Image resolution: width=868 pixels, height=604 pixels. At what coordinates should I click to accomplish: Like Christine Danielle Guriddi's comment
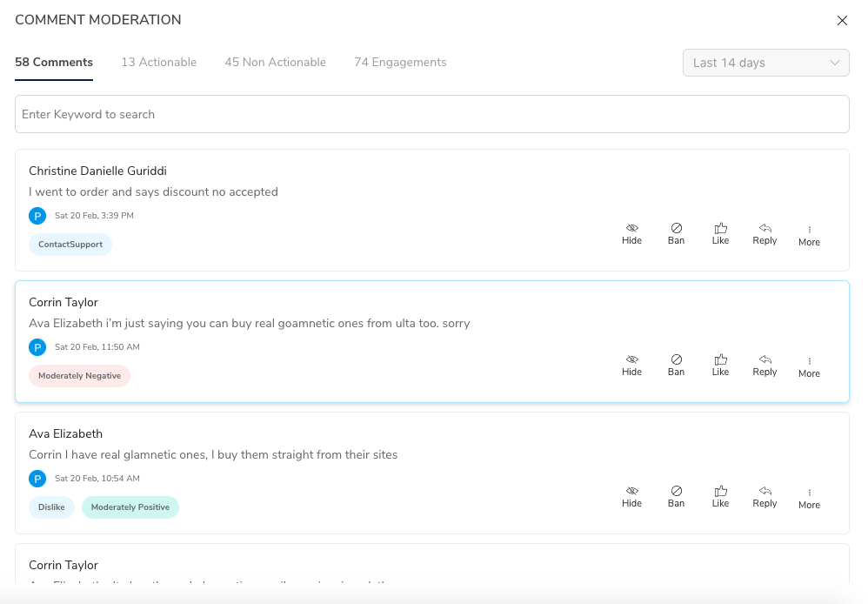[x=720, y=234]
